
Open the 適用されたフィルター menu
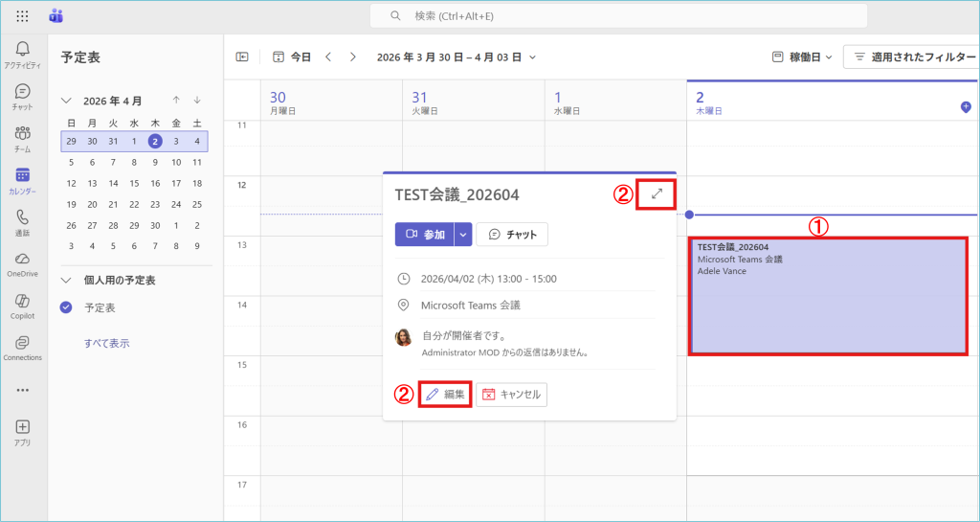pyautogui.click(x=911, y=57)
